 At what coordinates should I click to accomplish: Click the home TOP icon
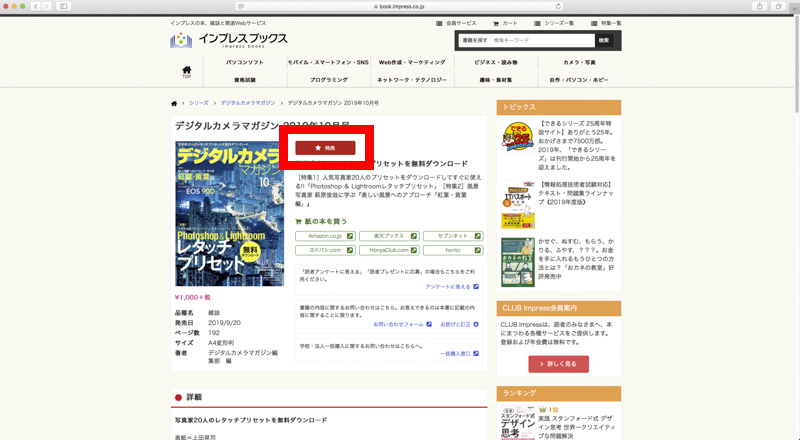tap(187, 71)
